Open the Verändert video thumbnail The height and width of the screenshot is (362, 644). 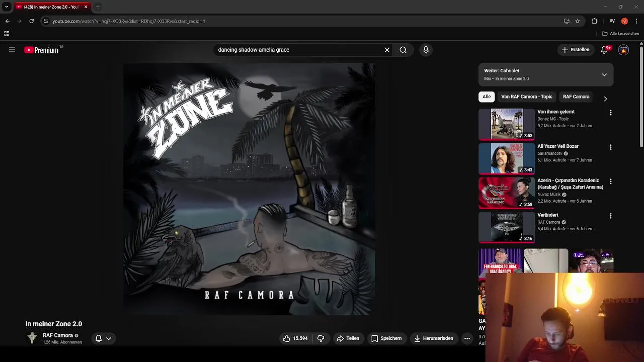click(507, 227)
